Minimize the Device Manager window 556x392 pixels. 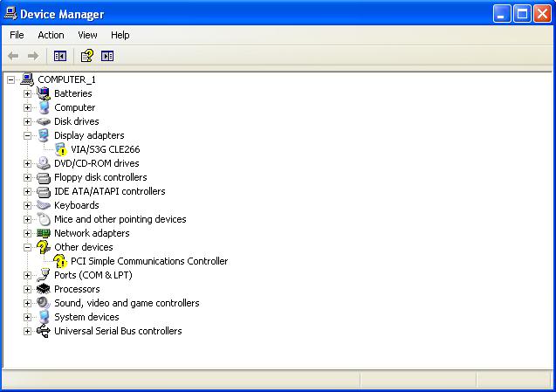pyautogui.click(x=502, y=14)
